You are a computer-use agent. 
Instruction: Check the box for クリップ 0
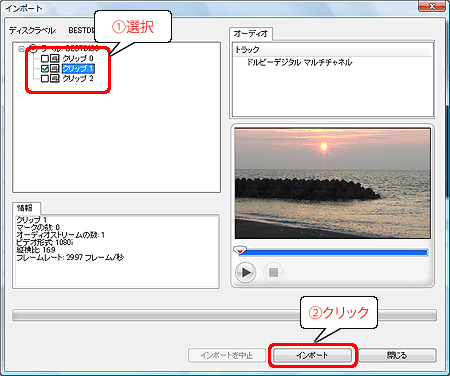pos(45,59)
